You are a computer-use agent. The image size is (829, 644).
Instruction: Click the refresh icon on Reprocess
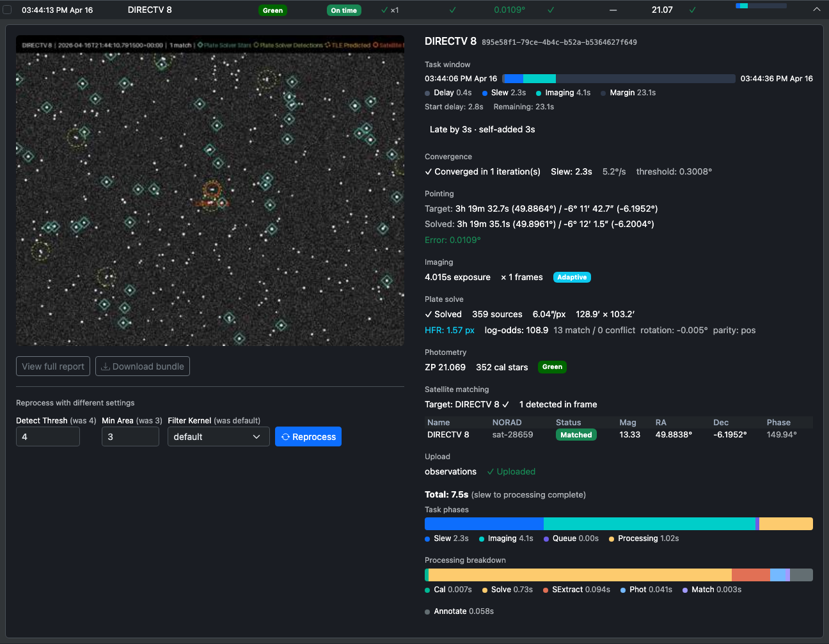286,437
